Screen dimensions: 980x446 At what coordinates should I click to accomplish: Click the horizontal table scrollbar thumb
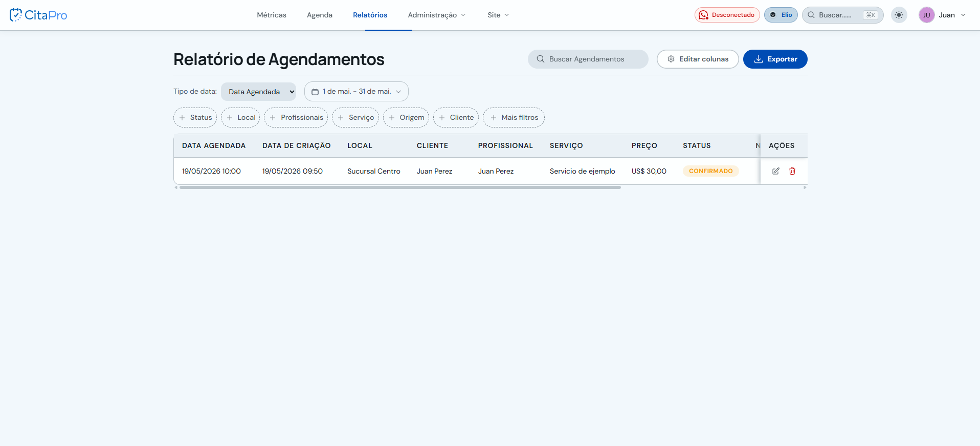click(400, 187)
